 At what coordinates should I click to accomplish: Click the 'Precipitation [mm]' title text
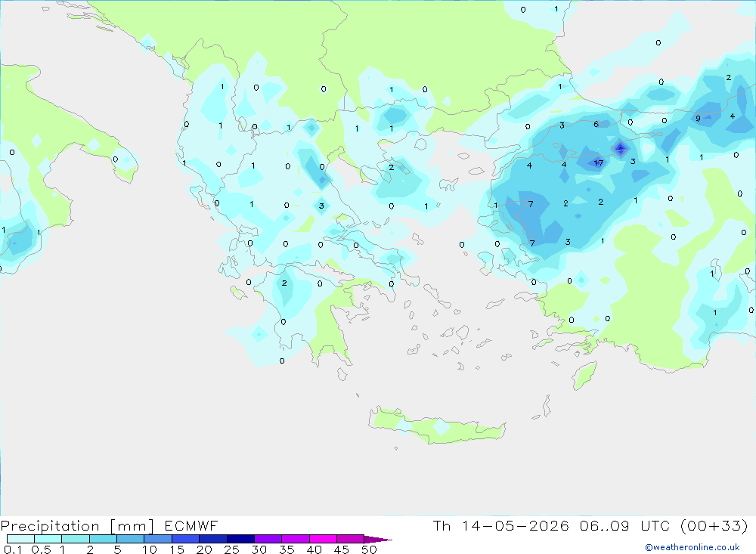(x=78, y=526)
